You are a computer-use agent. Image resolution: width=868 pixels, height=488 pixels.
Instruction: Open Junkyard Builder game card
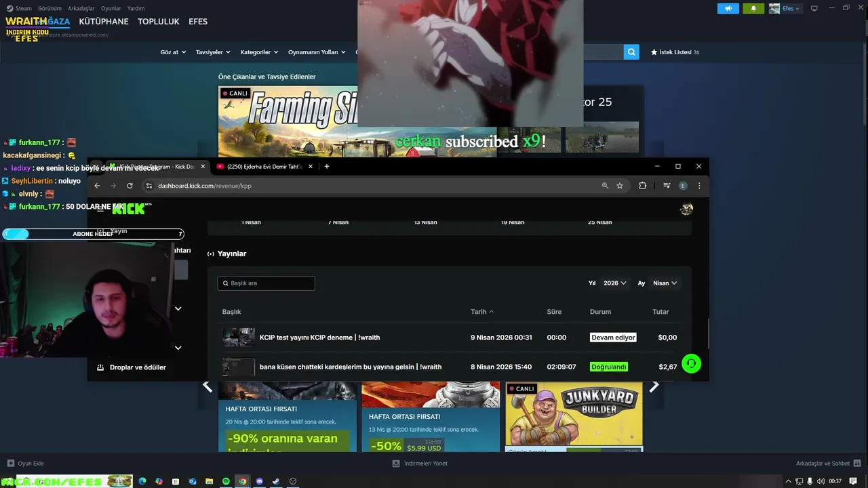click(x=574, y=417)
